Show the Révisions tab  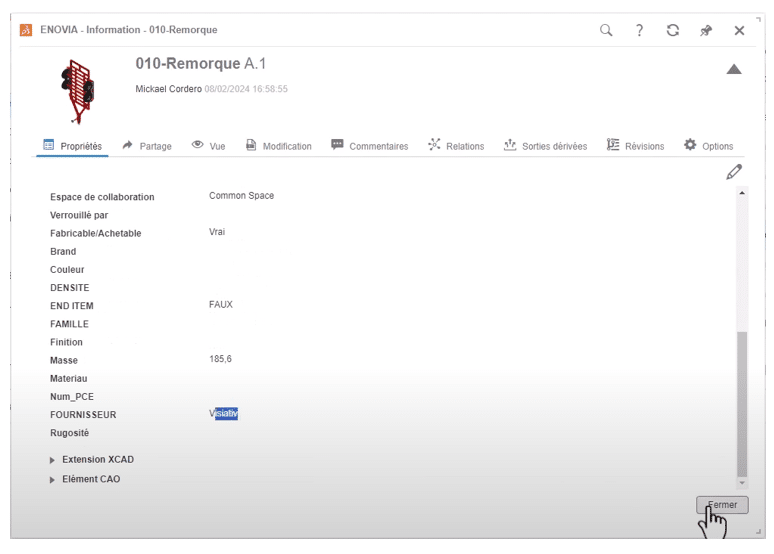636,146
